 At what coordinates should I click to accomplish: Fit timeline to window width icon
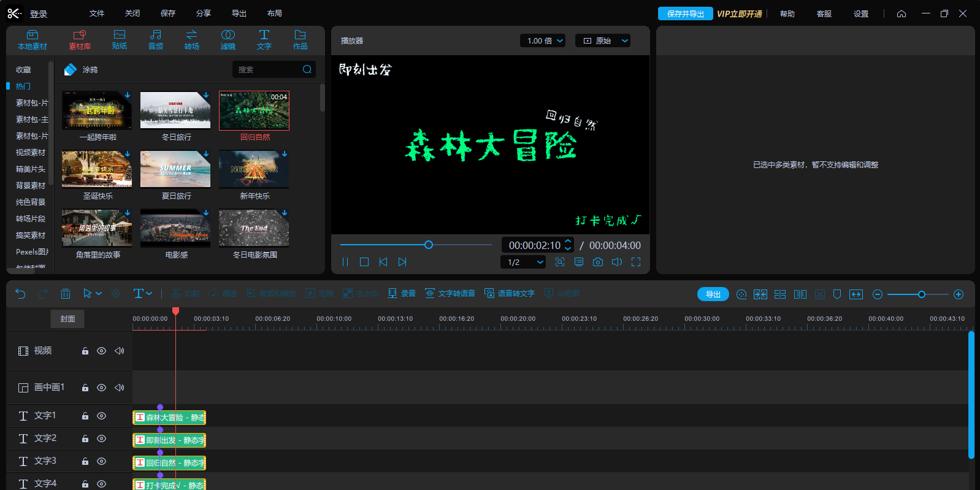point(856,294)
